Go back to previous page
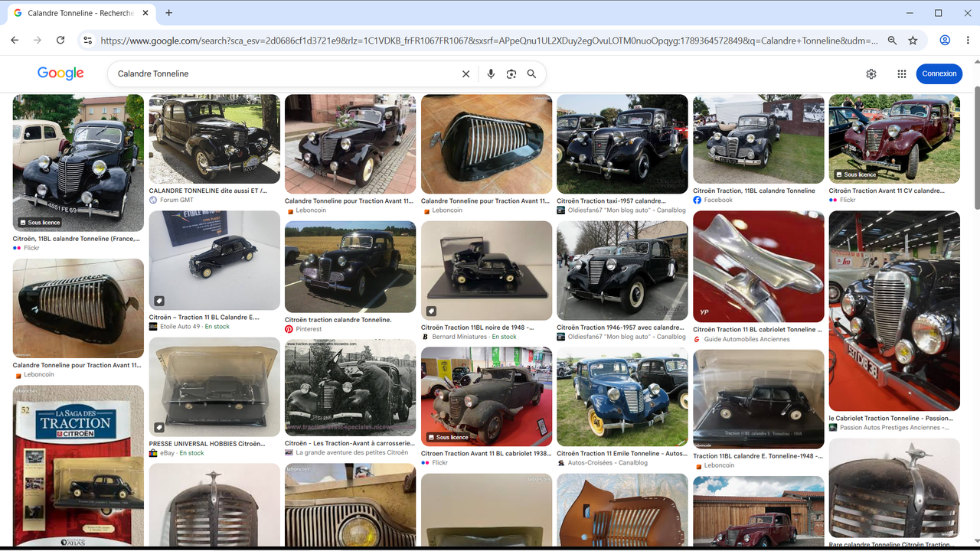The width and height of the screenshot is (980, 551). (x=15, y=41)
